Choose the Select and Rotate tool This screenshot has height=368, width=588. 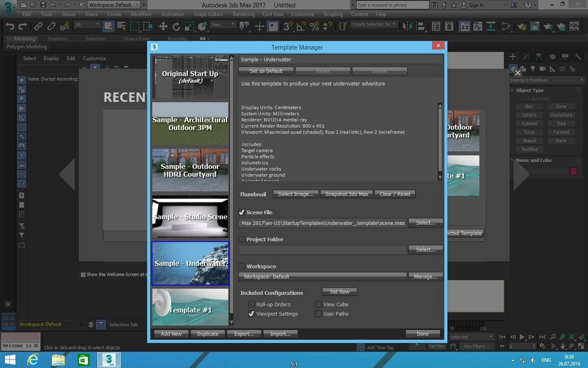click(x=176, y=27)
